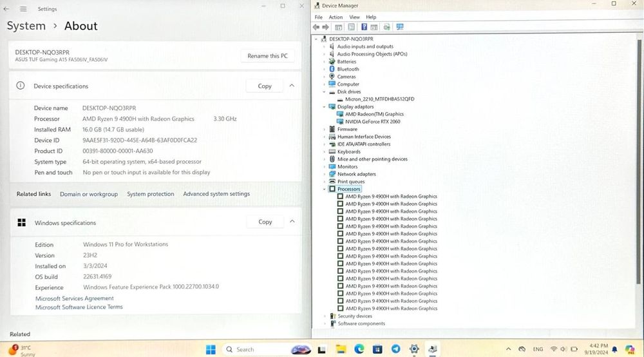Open the View menu in Device Manager

354,17
